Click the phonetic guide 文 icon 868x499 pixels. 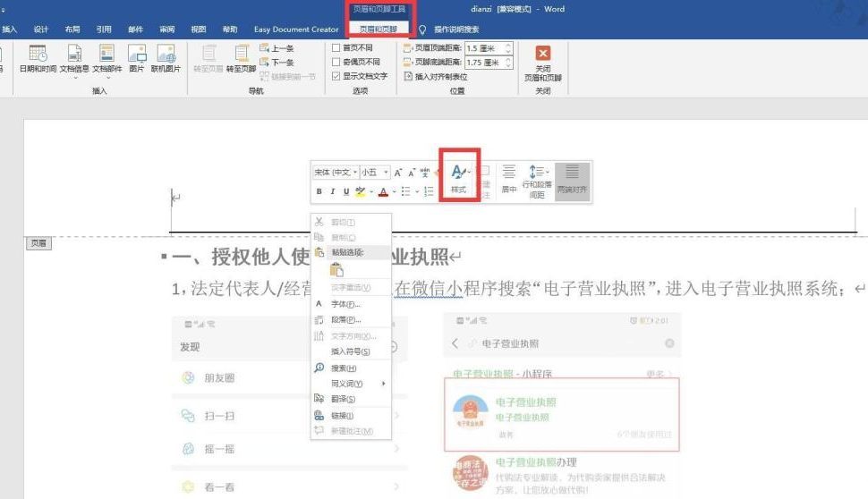[424, 173]
